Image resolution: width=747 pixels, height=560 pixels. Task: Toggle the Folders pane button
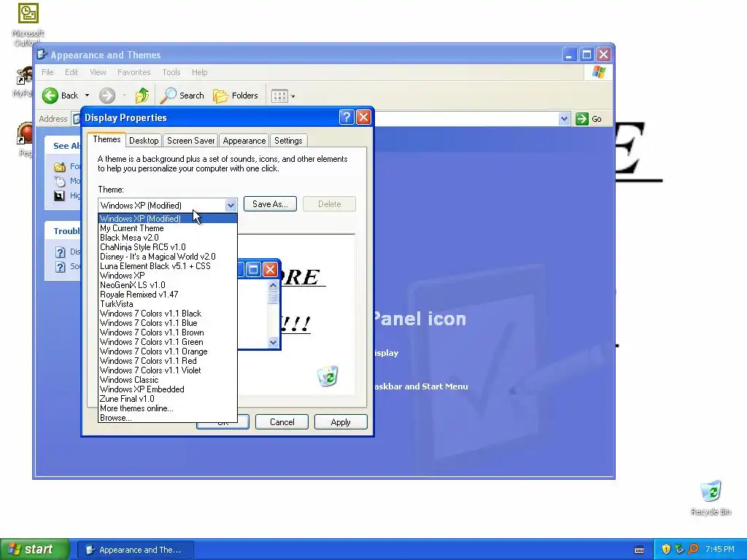point(236,96)
